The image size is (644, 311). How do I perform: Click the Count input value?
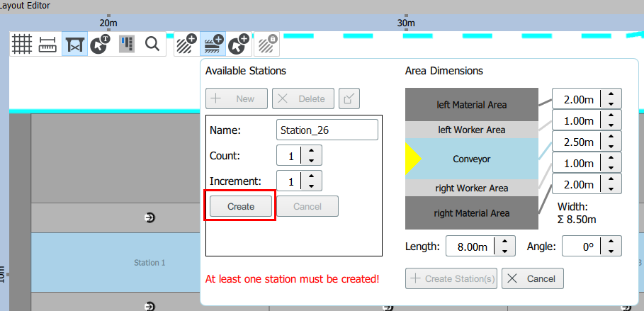tap(289, 155)
